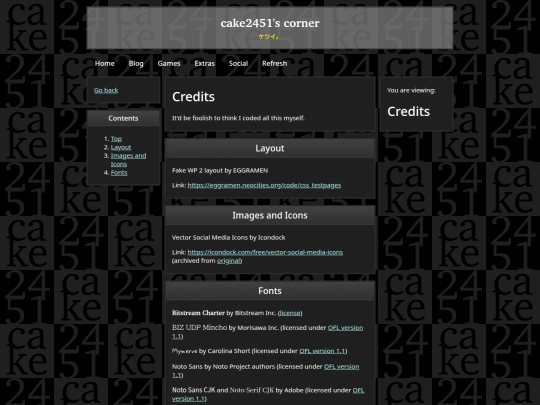Image resolution: width=540 pixels, height=405 pixels.
Task: Click the 'You are viewing:' label
Action: pyautogui.click(x=411, y=90)
